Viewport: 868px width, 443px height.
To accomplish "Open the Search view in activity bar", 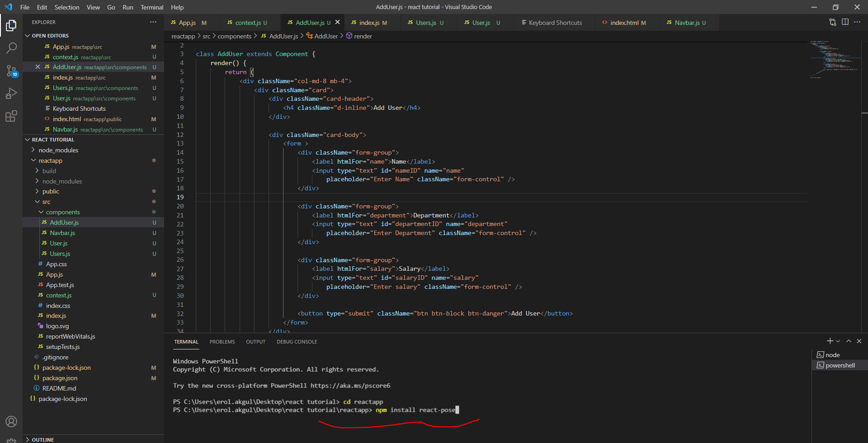I will (11, 48).
